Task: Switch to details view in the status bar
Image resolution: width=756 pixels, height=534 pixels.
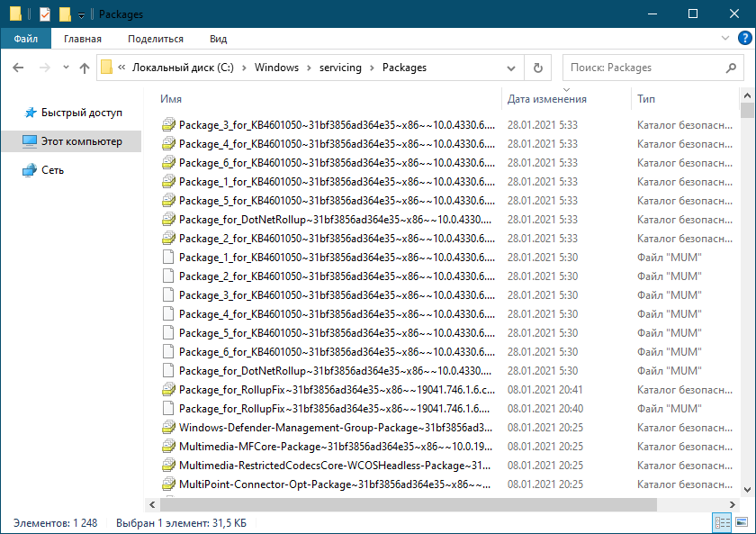Action: point(722,522)
